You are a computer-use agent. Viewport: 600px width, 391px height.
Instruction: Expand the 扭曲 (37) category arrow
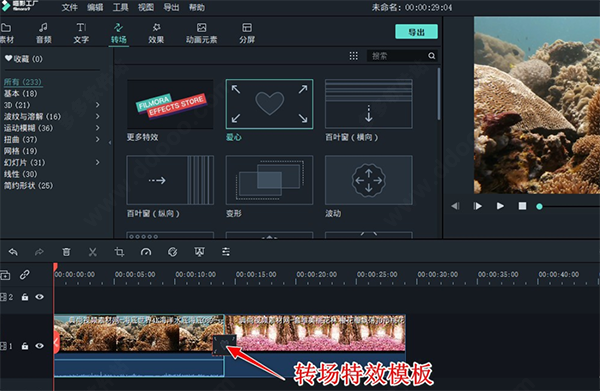[x=97, y=139]
